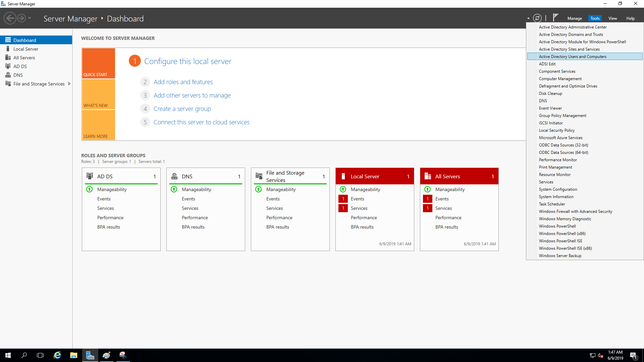Click Create a server group link
Image resolution: width=644 pixels, height=362 pixels.
pyautogui.click(x=182, y=109)
